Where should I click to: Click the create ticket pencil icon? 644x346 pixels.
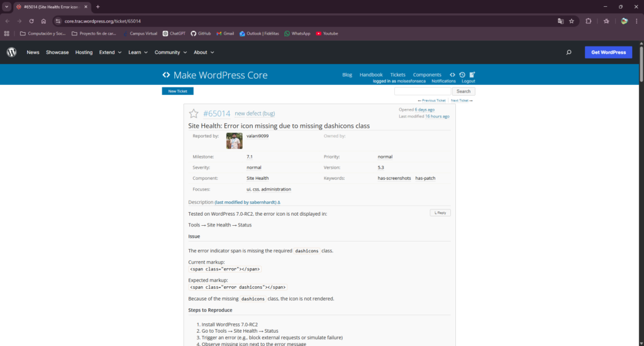point(472,75)
